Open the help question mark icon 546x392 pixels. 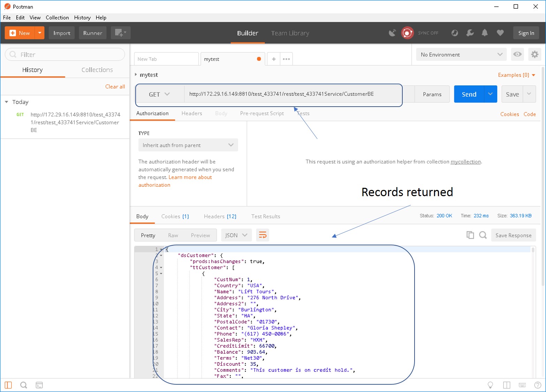tap(538, 385)
